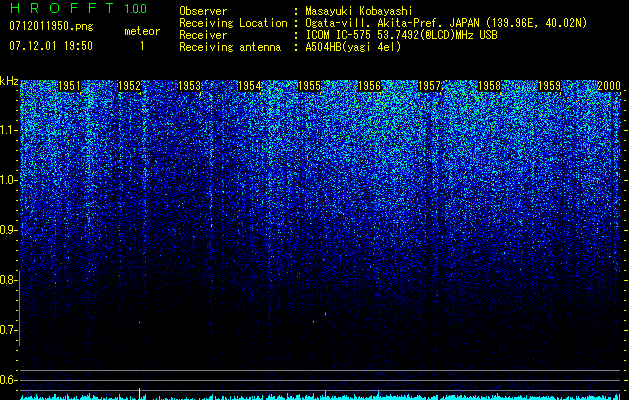The width and height of the screenshot is (629, 400).
Task: Click the 1952 time marker
Action: [x=129, y=86]
